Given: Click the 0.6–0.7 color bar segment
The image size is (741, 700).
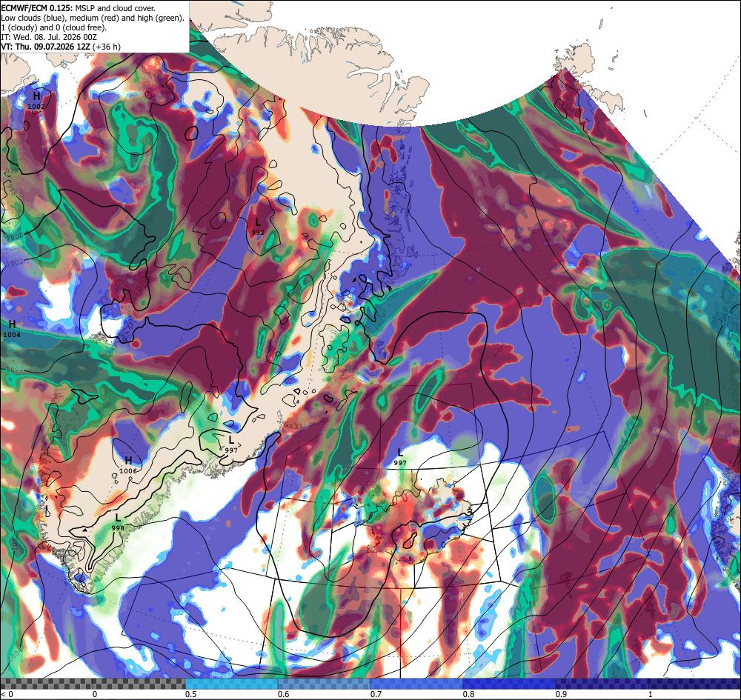Looking at the screenshot, I should (x=325, y=684).
